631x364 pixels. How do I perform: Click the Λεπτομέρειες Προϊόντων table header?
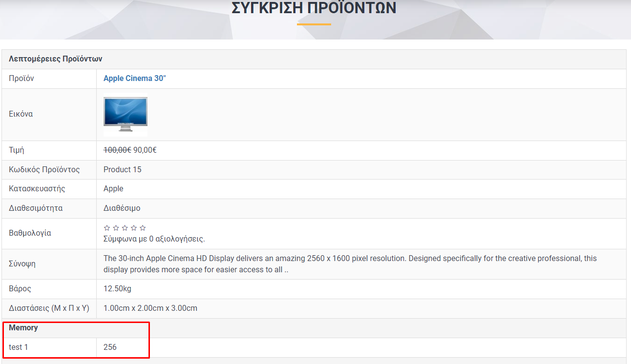click(x=55, y=59)
